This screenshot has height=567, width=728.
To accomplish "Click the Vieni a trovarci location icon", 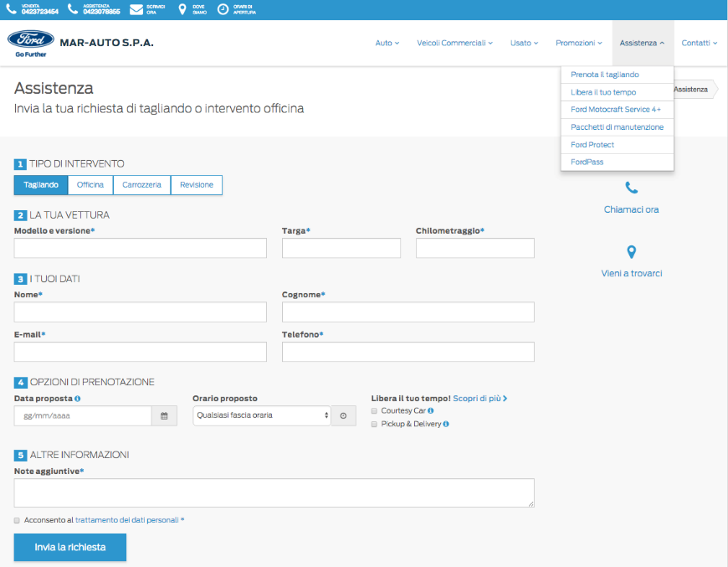I will tap(631, 251).
